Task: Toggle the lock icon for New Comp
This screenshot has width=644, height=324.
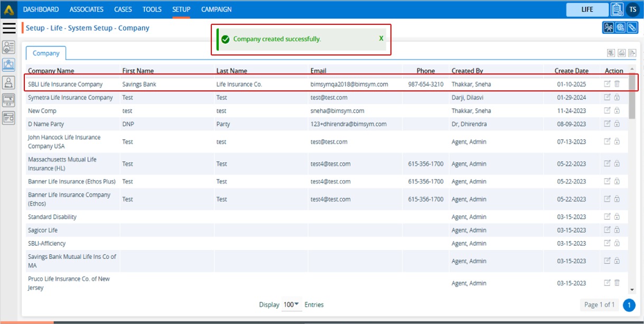Action: pos(617,110)
